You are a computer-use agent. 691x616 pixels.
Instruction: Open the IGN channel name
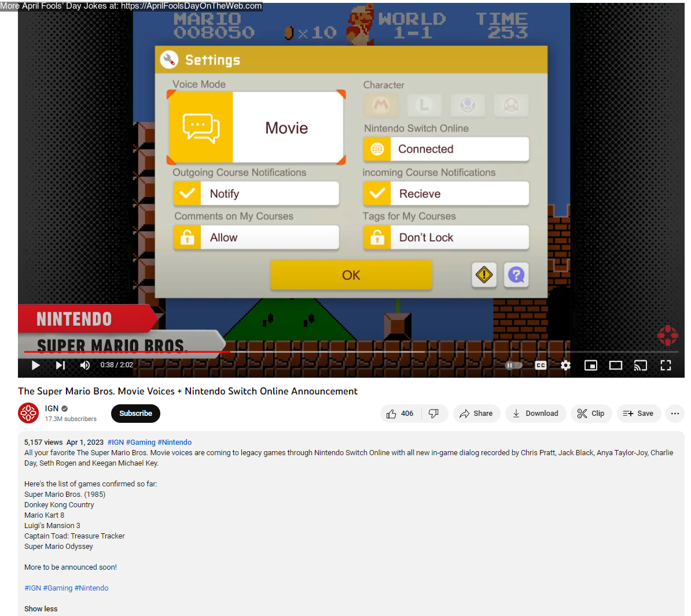[52, 408]
